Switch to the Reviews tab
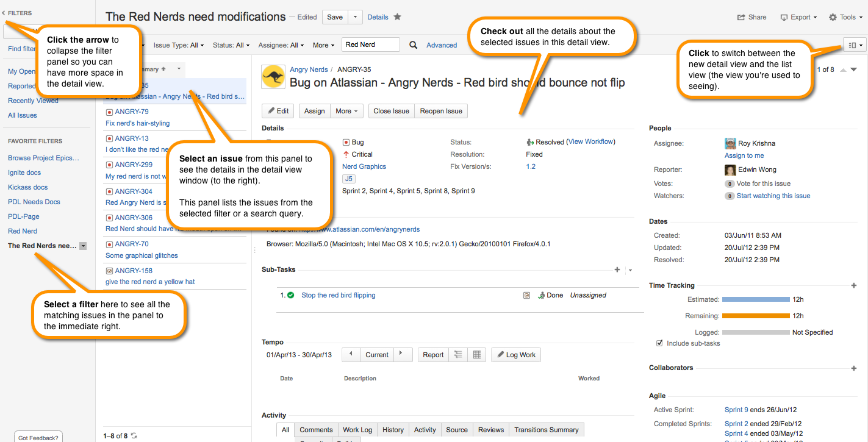868x442 pixels. pyautogui.click(x=491, y=430)
